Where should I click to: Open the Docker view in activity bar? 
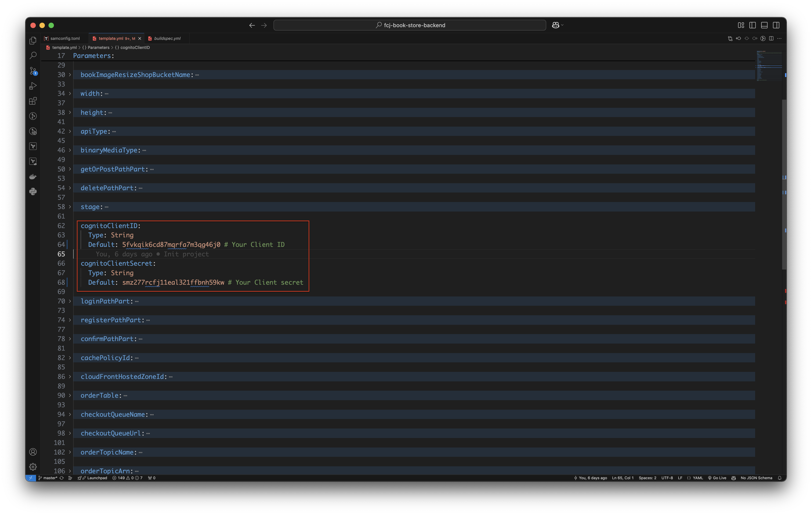pos(33,177)
